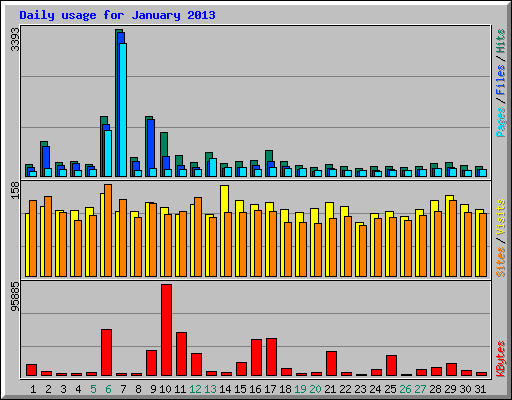Click day label 24 on x-axis

[375, 389]
